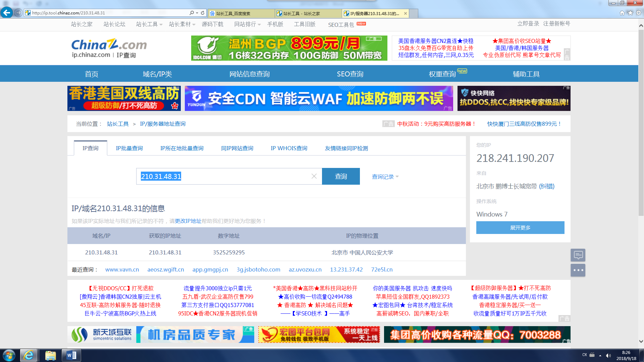Expand the 网站排行 dropdown menu

(x=248, y=24)
